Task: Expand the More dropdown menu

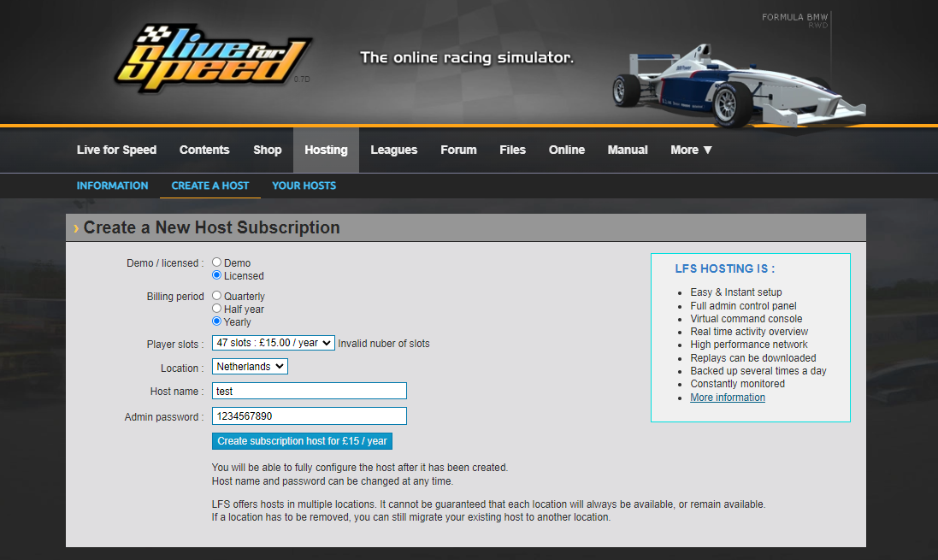Action: tap(692, 150)
